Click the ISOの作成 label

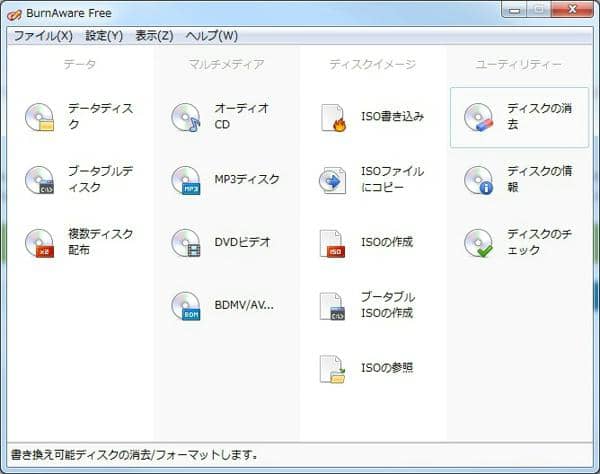[387, 242]
